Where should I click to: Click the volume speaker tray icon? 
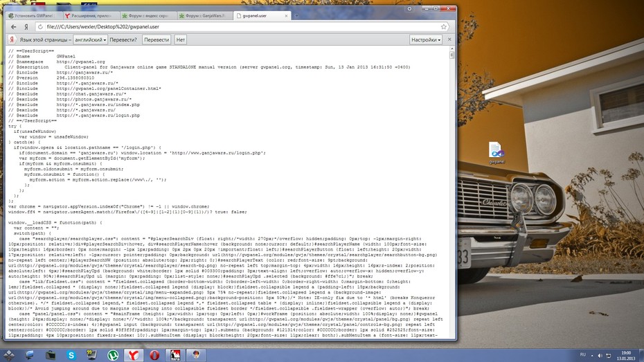click(600, 356)
